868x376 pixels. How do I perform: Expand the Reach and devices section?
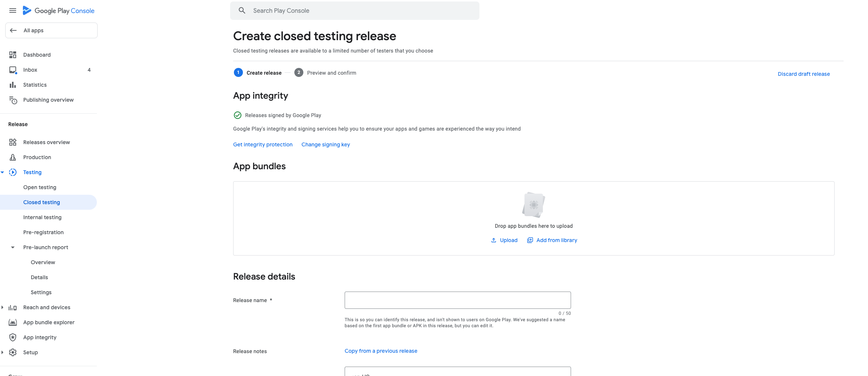[x=2, y=307]
